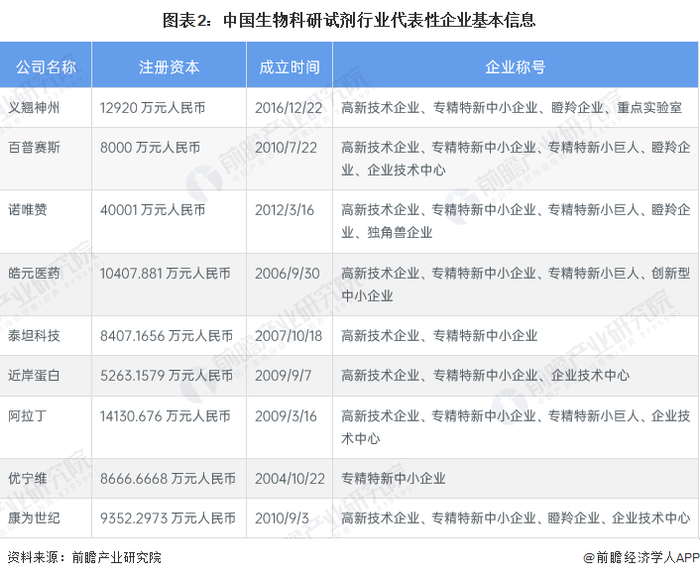Click 康为世纪's titles cell
The height and width of the screenshot is (578, 700).
tap(516, 518)
